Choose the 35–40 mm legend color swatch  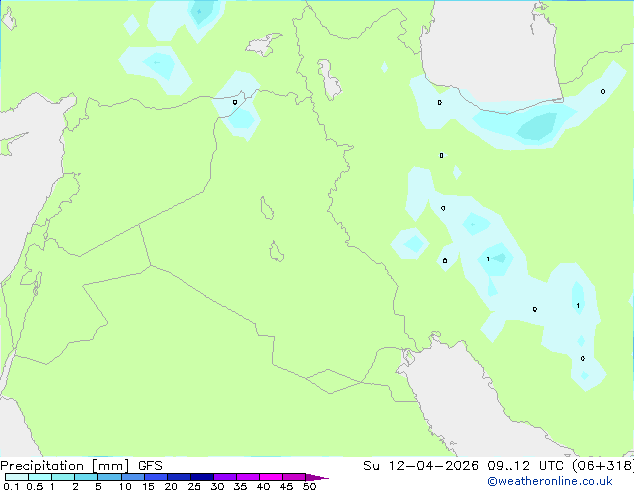tap(247, 477)
